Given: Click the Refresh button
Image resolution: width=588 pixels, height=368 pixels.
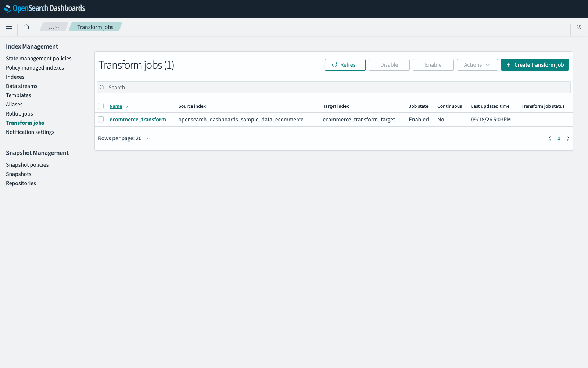Looking at the screenshot, I should (345, 65).
